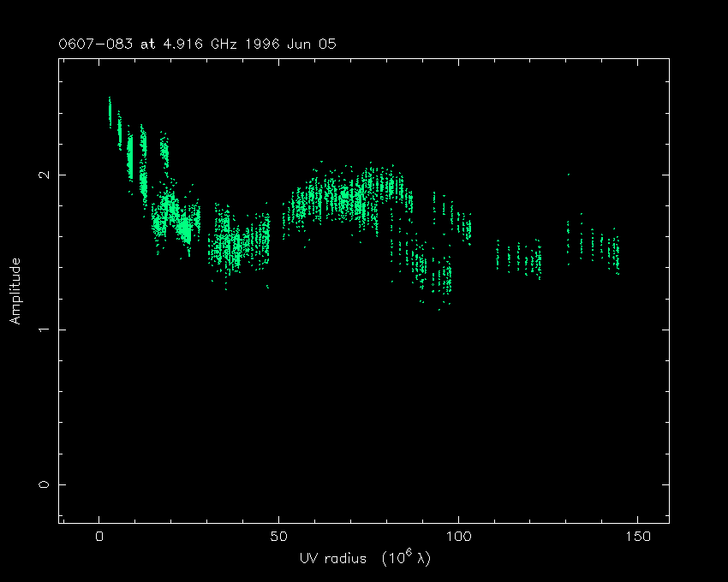The width and height of the screenshot is (728, 582).
Task: Click the highest-amplitude data streak near UV radius zero
Action: 110,111
